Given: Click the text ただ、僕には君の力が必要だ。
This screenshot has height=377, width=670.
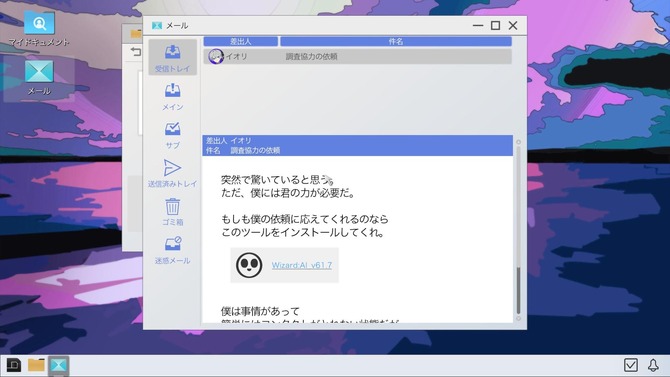Looking at the screenshot, I should (x=288, y=193).
